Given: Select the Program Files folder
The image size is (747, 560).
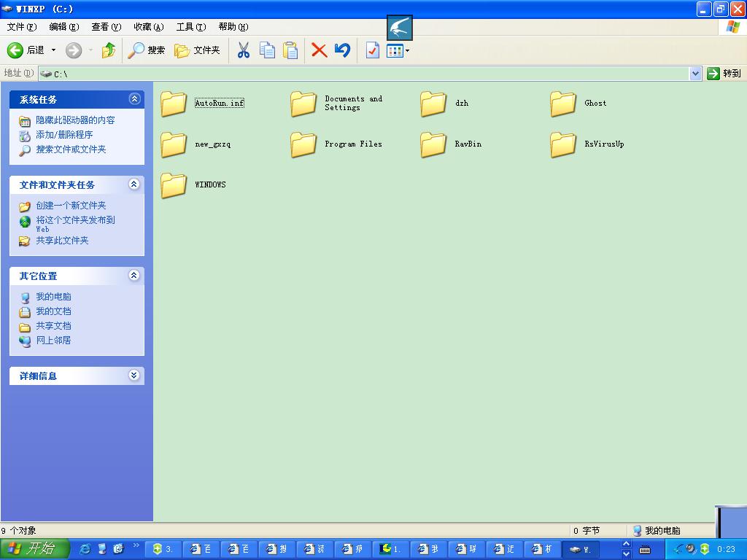Looking at the screenshot, I should tap(336, 144).
